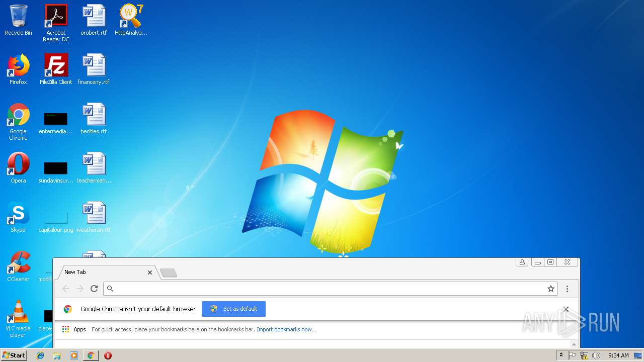Open VLC media player shortcut
The width and height of the screenshot is (644, 362).
click(x=18, y=319)
